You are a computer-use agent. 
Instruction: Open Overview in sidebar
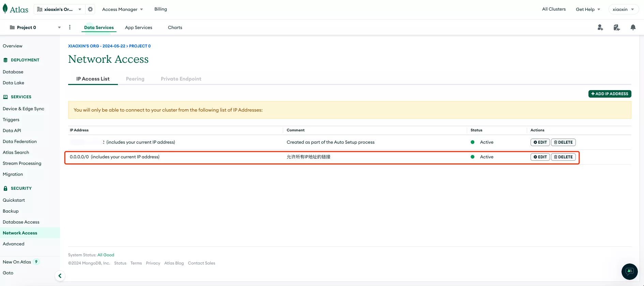tap(13, 46)
